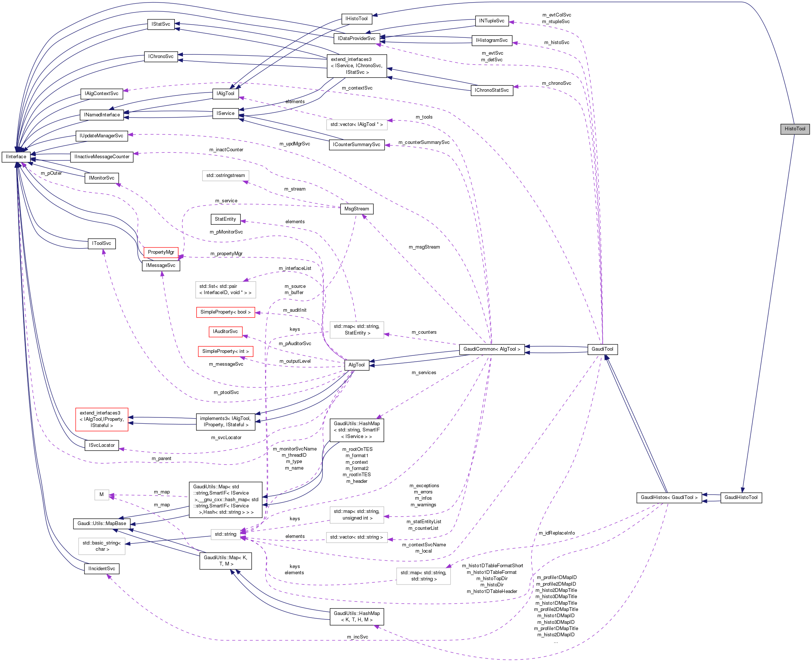Click the SimpleProperty< bool > box

point(225,312)
